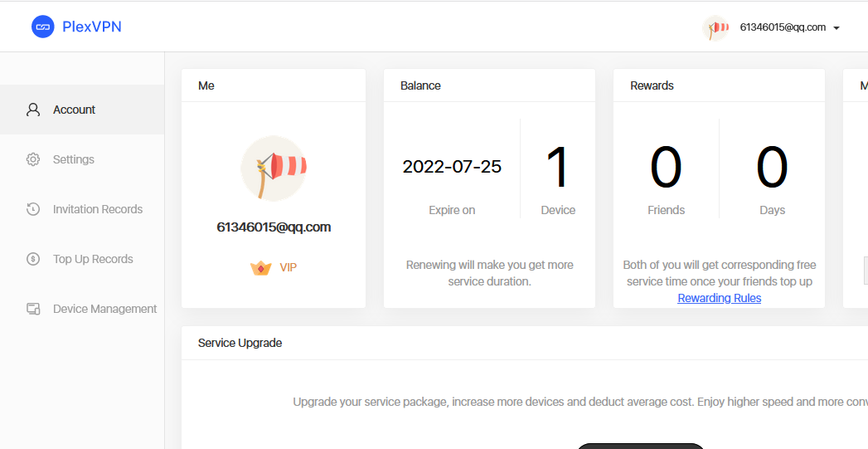Click the Balance card title
Viewport: 868px width, 449px height.
[420, 85]
